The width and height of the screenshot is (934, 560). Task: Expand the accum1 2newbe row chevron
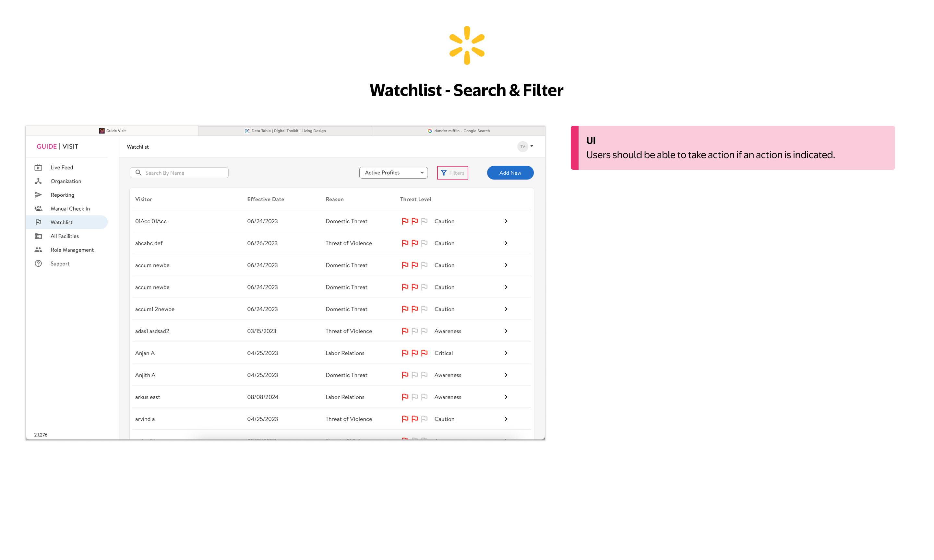[506, 309]
